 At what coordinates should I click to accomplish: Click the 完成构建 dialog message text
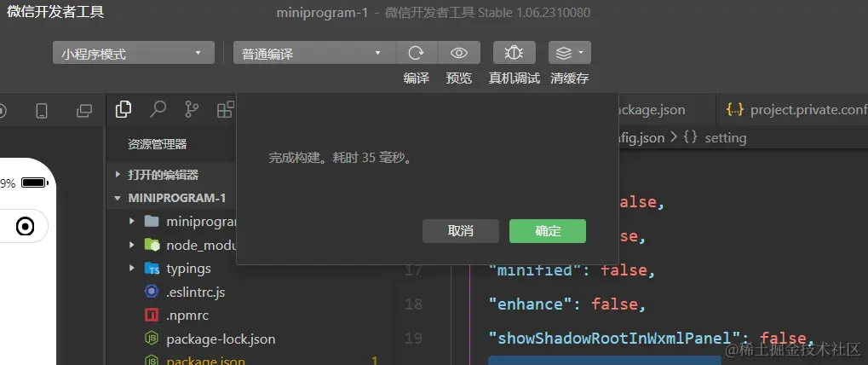pos(341,158)
